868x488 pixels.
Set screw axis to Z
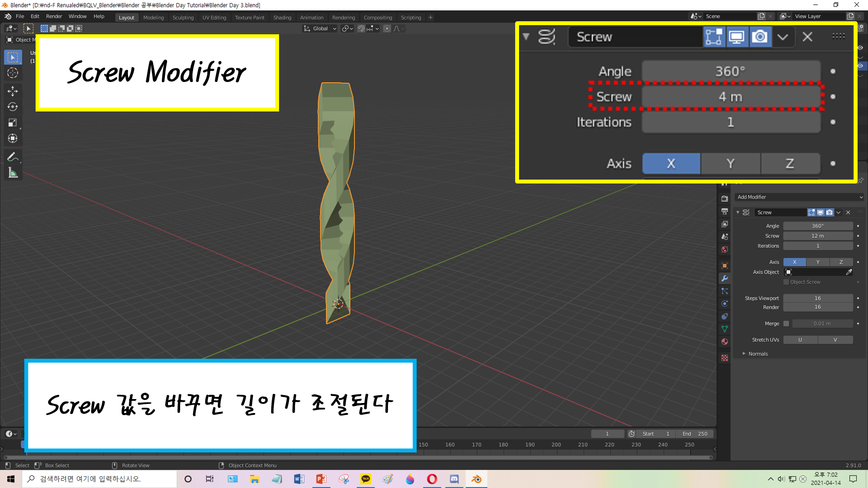click(x=841, y=262)
